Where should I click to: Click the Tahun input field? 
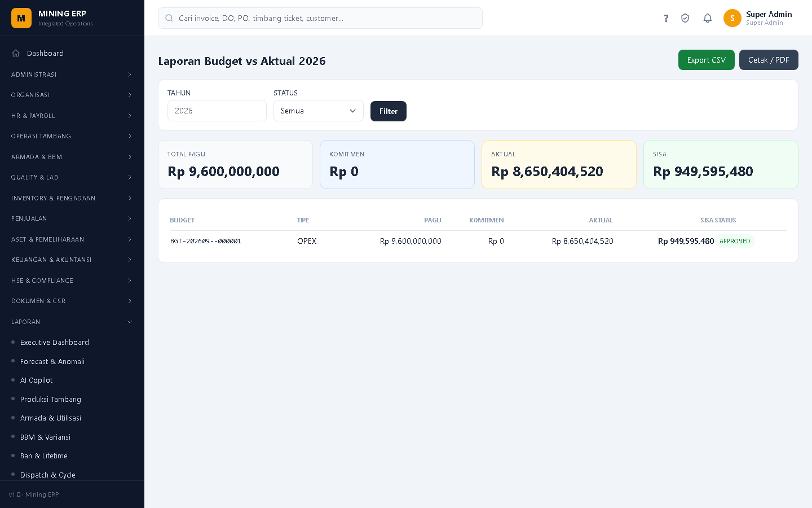217,111
